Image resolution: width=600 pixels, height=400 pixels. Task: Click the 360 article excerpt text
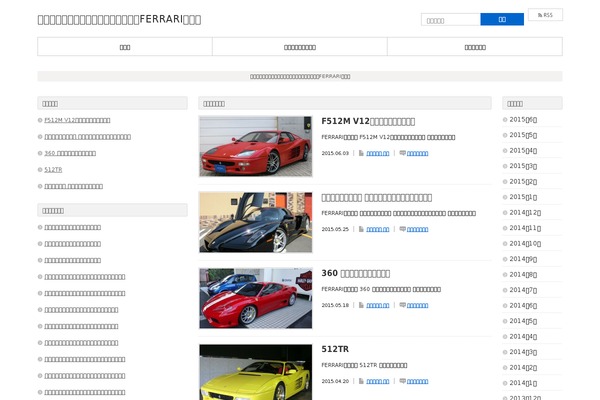click(x=381, y=289)
